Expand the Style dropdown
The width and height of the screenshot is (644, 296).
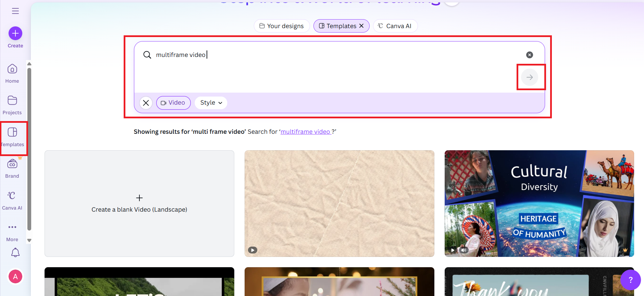(211, 103)
